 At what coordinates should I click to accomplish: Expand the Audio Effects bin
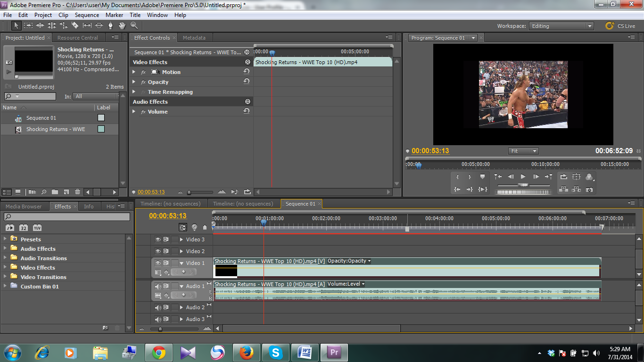click(5, 248)
